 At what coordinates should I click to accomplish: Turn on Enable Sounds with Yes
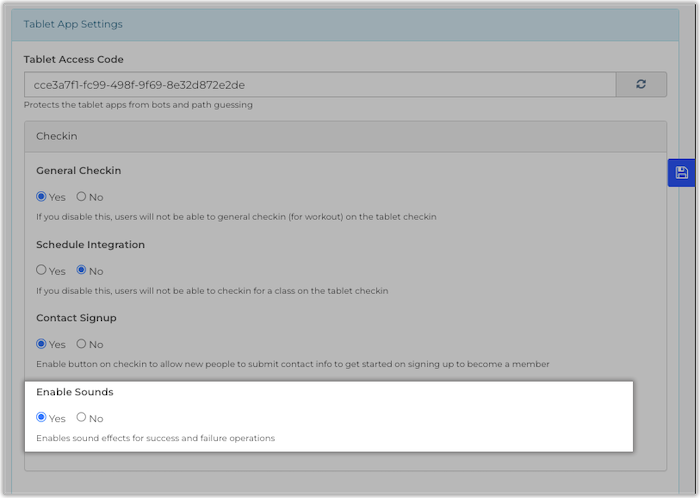[42, 418]
